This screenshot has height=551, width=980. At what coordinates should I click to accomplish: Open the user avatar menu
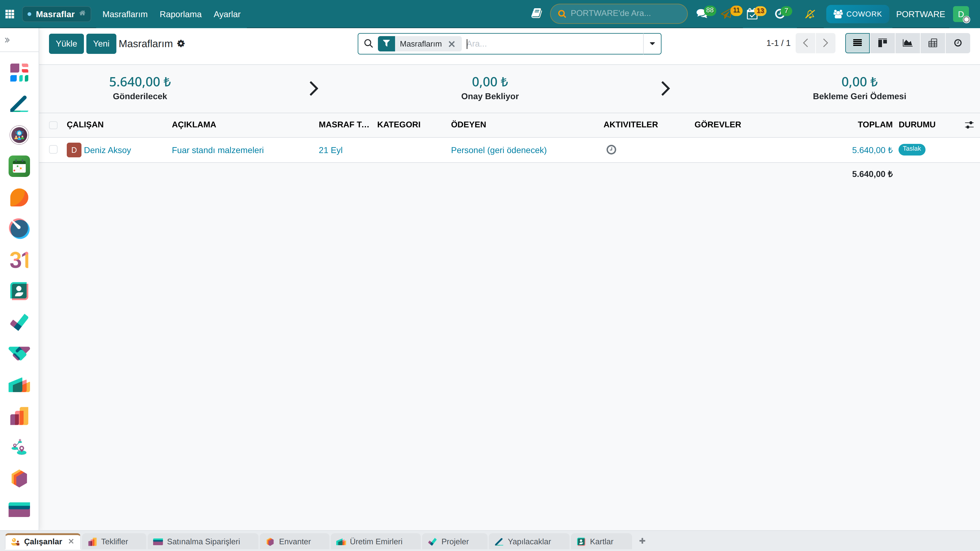pyautogui.click(x=961, y=14)
